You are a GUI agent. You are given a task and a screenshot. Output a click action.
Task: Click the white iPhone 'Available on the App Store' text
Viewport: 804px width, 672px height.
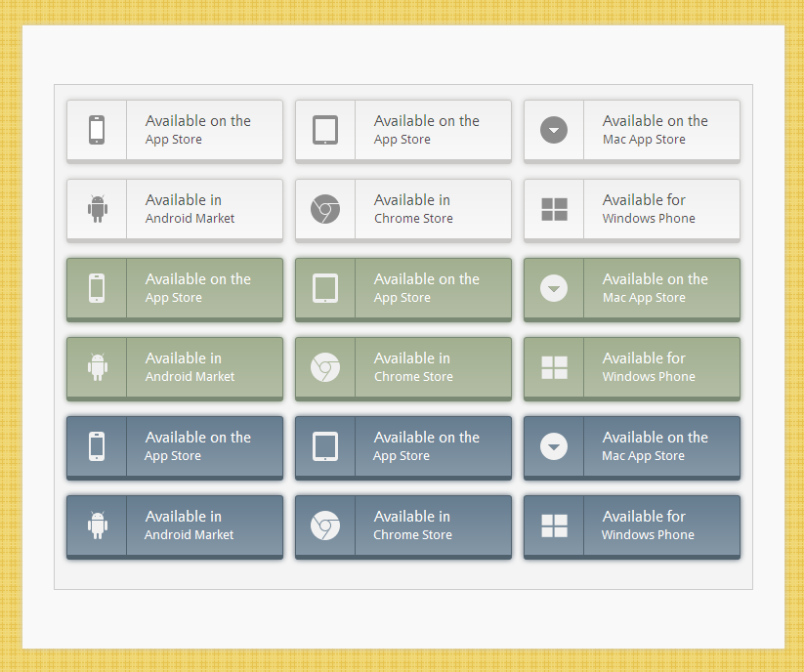pos(198,130)
